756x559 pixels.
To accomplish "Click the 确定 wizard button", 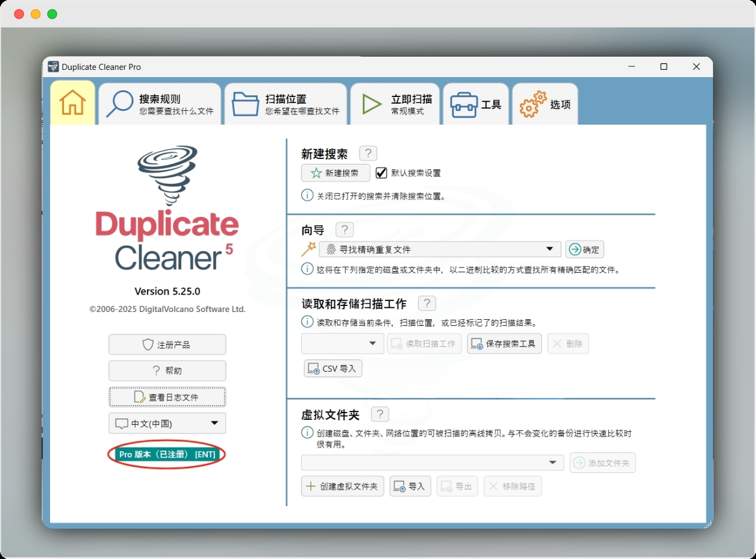I will pos(584,249).
